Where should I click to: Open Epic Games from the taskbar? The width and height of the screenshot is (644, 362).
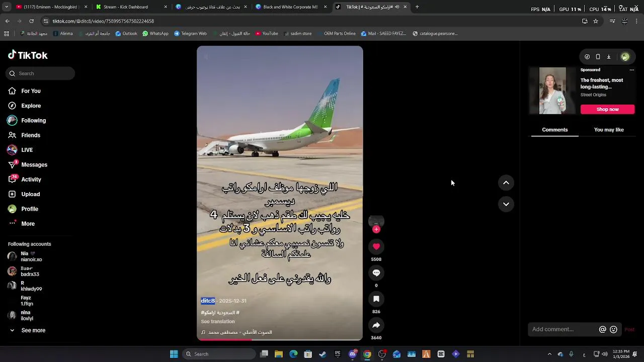[x=338, y=354]
